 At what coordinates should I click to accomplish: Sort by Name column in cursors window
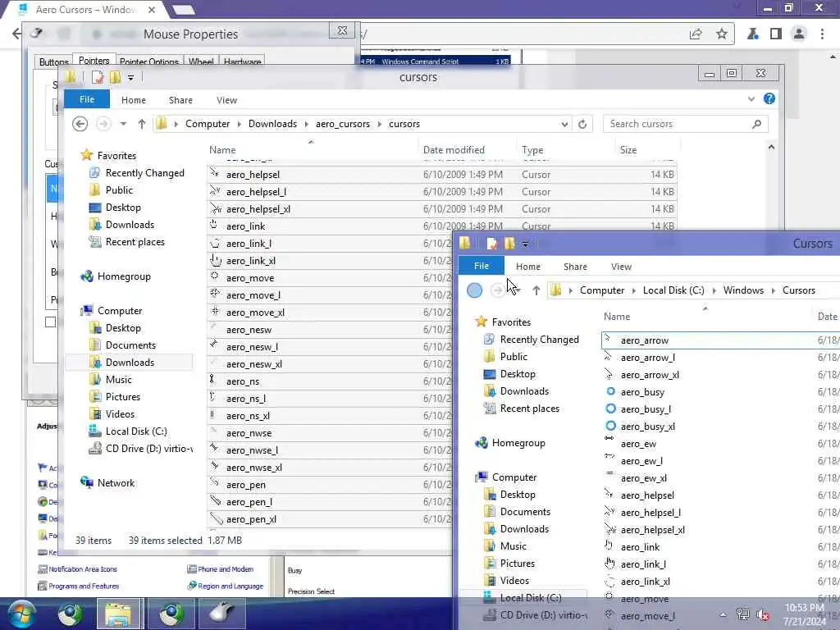222,150
